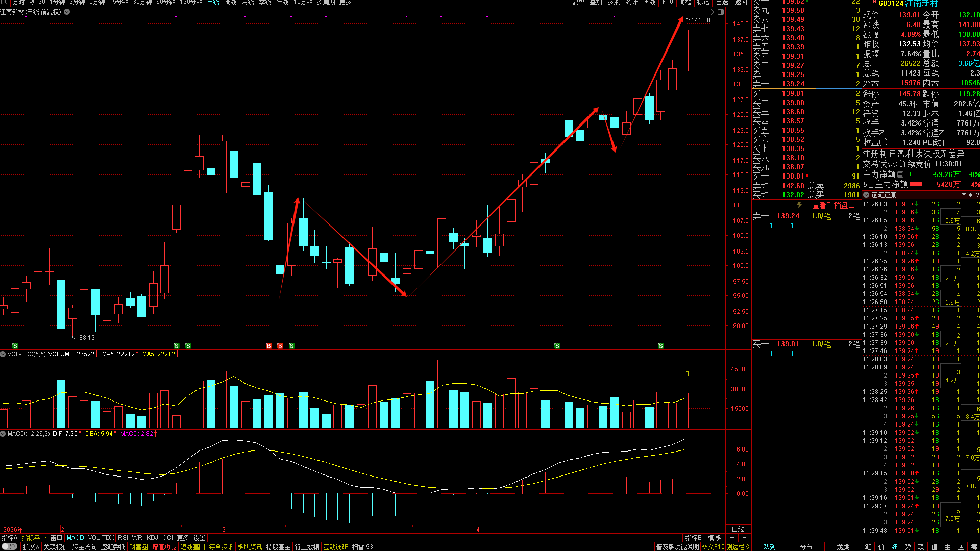Open the 逐笔委托 tab

tap(113, 547)
